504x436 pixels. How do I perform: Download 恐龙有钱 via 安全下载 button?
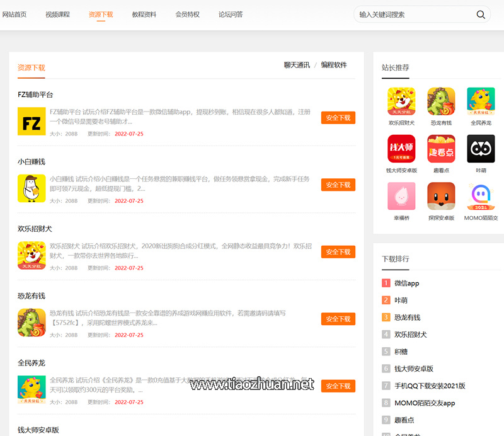tap(338, 319)
